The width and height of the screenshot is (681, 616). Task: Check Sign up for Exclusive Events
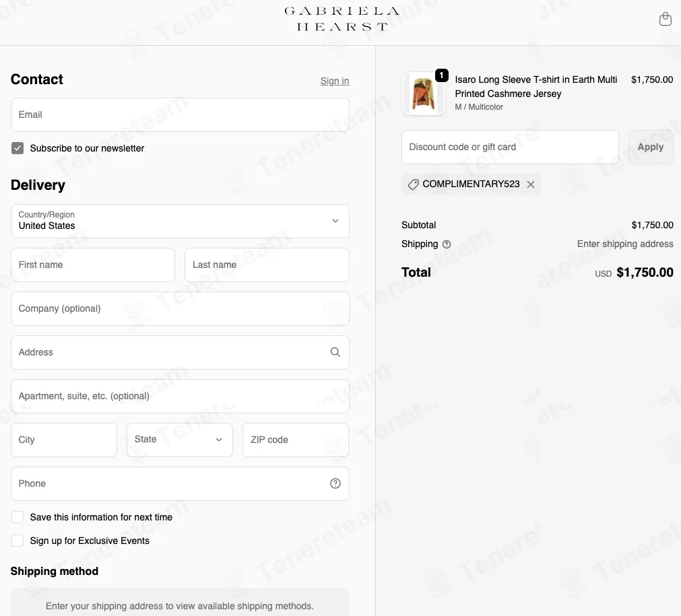(18, 541)
